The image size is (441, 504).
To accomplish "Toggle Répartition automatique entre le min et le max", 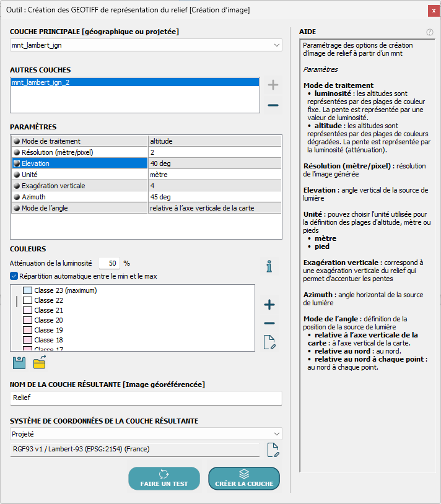I will 14,276.
